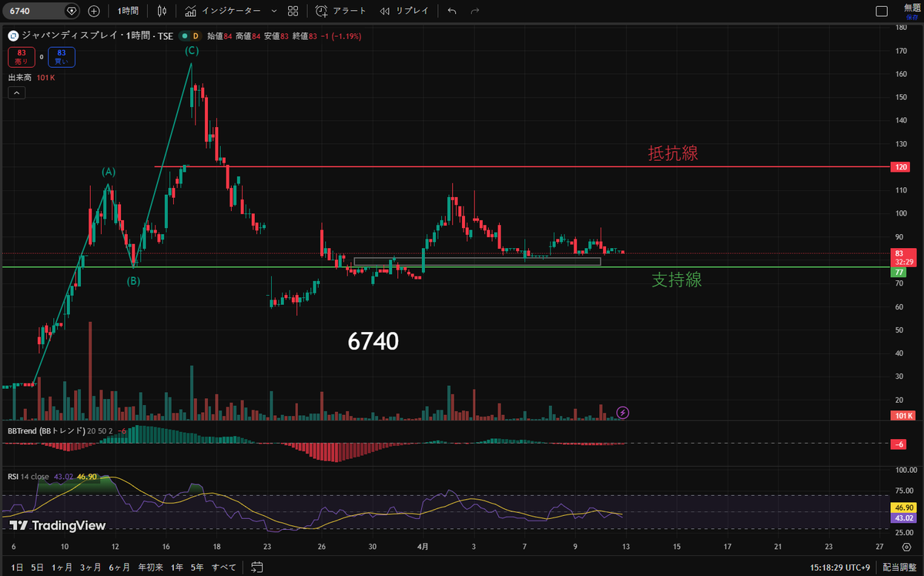Collapse the indicator legend chevron
Screen dimensions: 924x576
[17, 92]
